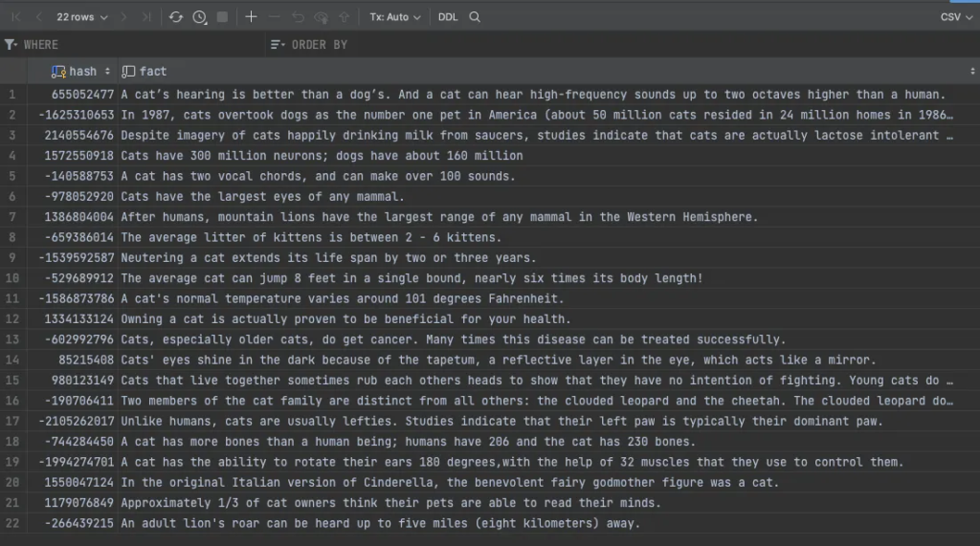Select row number 14
The width and height of the screenshot is (980, 546).
pos(11,360)
